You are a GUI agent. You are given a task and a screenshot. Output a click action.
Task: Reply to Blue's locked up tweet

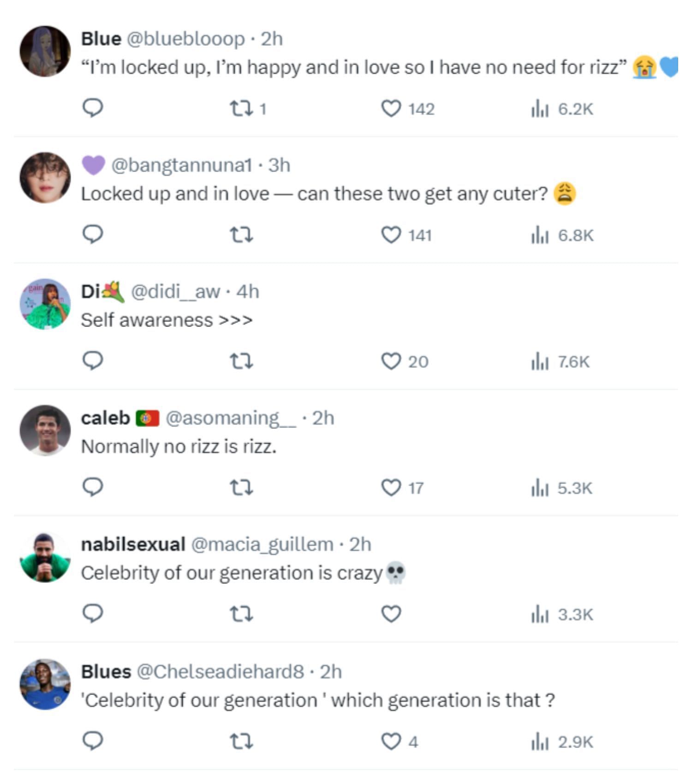(x=92, y=108)
